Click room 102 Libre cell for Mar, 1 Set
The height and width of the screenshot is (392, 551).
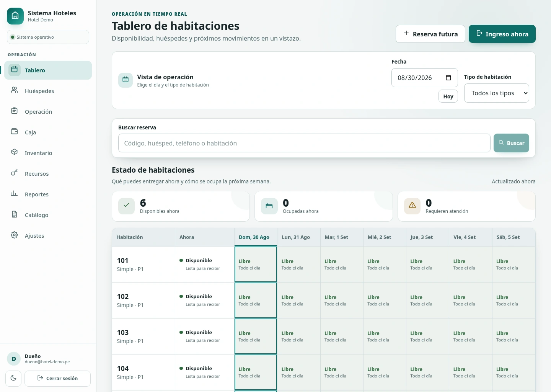pyautogui.click(x=342, y=300)
